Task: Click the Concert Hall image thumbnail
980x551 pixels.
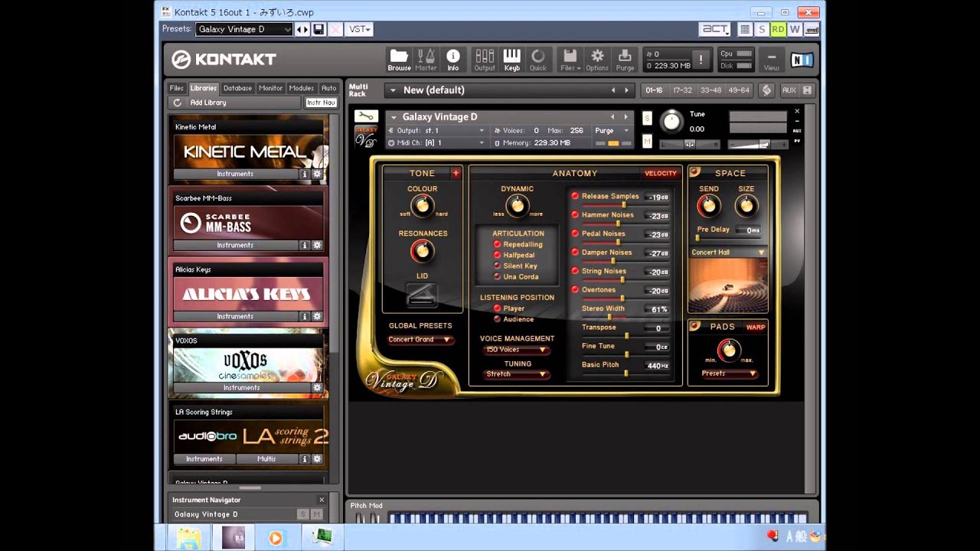Action: (x=728, y=285)
